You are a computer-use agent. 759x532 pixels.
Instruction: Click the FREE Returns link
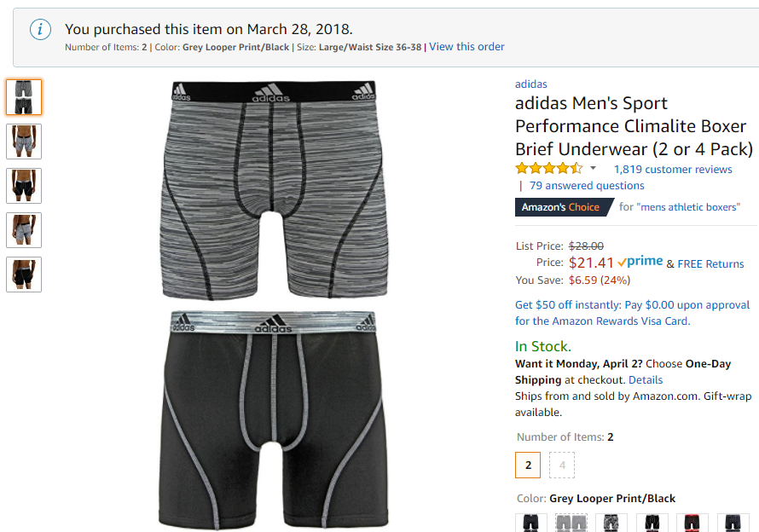(x=710, y=264)
